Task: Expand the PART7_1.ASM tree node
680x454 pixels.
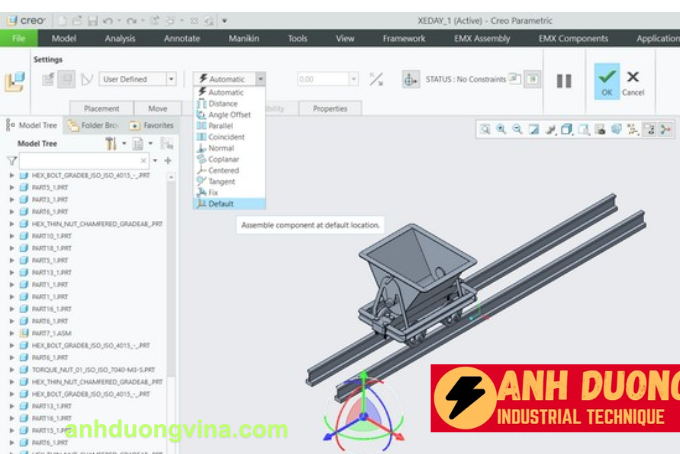Action: click(12, 333)
